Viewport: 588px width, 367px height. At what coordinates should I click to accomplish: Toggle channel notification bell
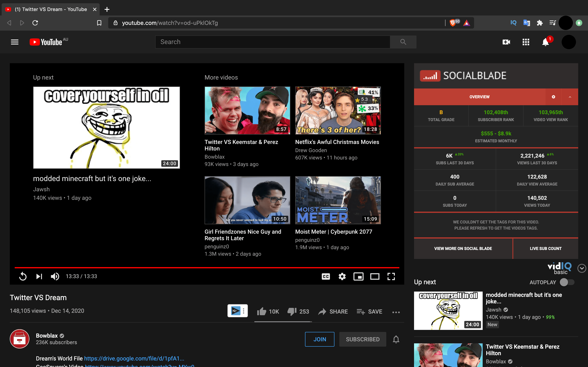point(396,339)
